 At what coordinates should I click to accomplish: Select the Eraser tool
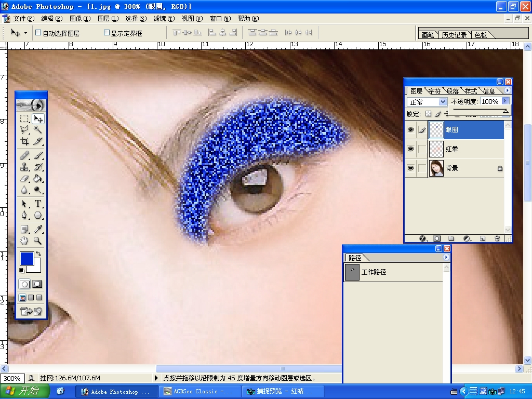point(24,179)
